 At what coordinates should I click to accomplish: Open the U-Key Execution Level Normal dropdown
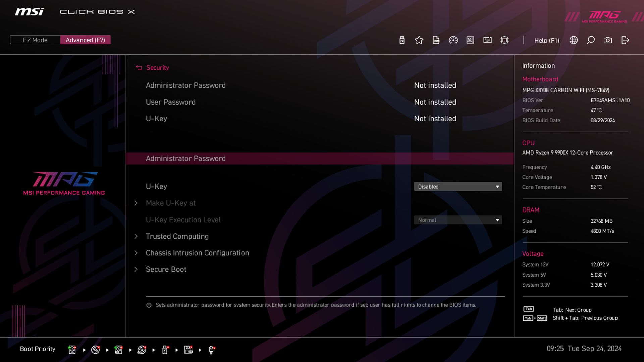[x=458, y=220]
